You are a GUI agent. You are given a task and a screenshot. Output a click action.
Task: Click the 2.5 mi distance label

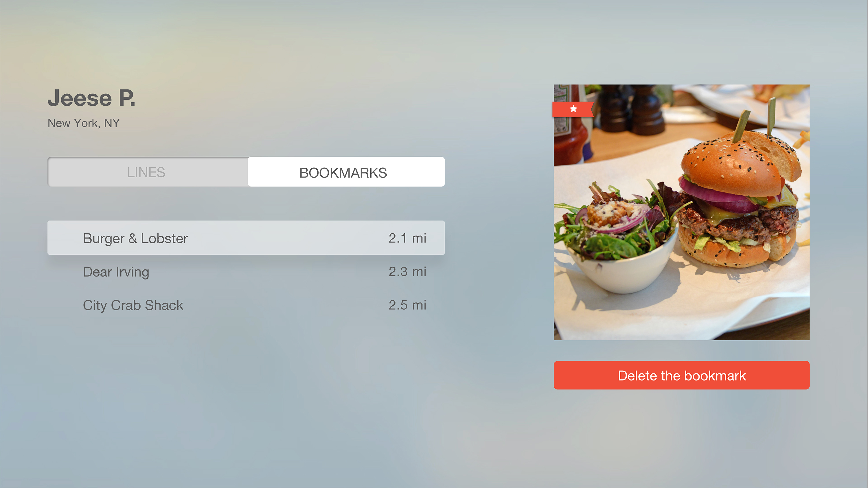[407, 305]
